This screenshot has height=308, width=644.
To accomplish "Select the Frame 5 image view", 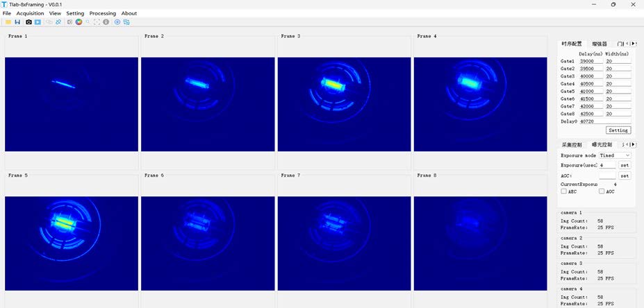I will (71, 231).
